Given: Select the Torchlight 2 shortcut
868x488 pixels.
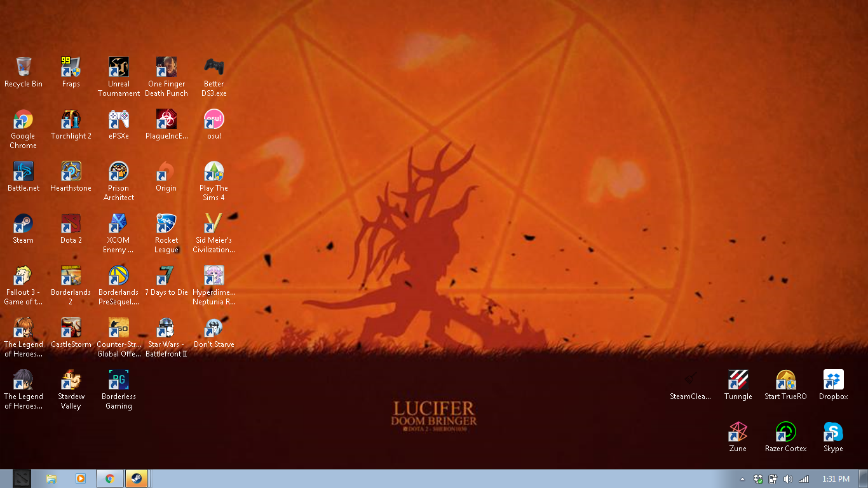Looking at the screenshot, I should click(71, 119).
